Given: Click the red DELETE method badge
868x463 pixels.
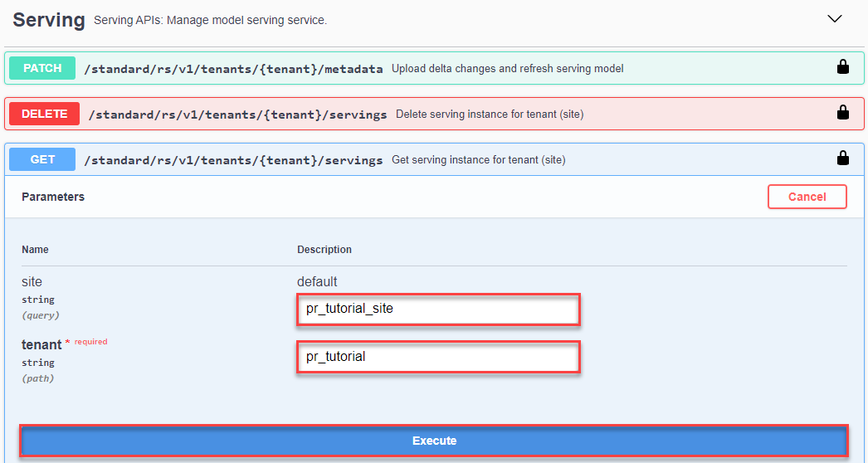Looking at the screenshot, I should [44, 114].
